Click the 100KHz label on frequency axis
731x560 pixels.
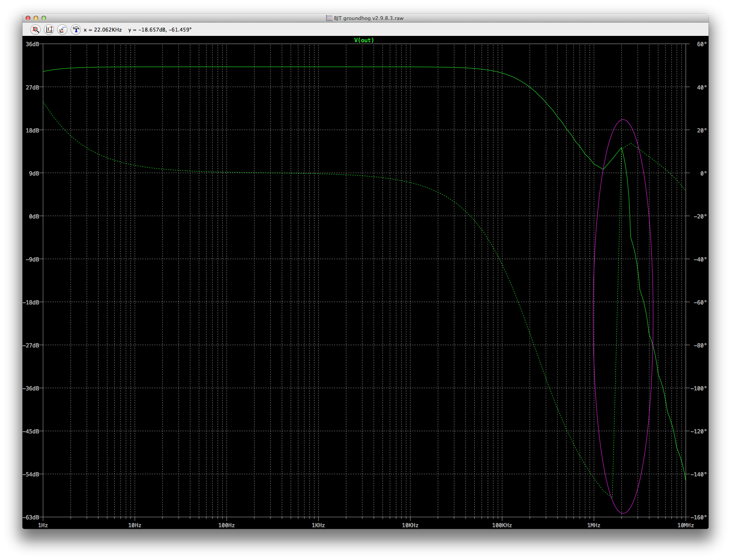click(502, 525)
